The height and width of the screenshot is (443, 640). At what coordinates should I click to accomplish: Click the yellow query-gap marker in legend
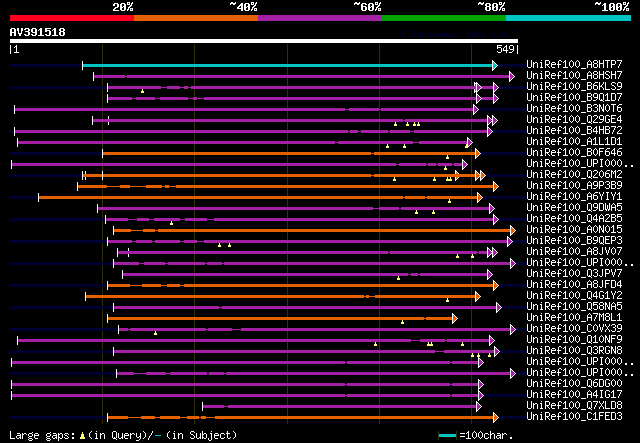(x=82, y=436)
